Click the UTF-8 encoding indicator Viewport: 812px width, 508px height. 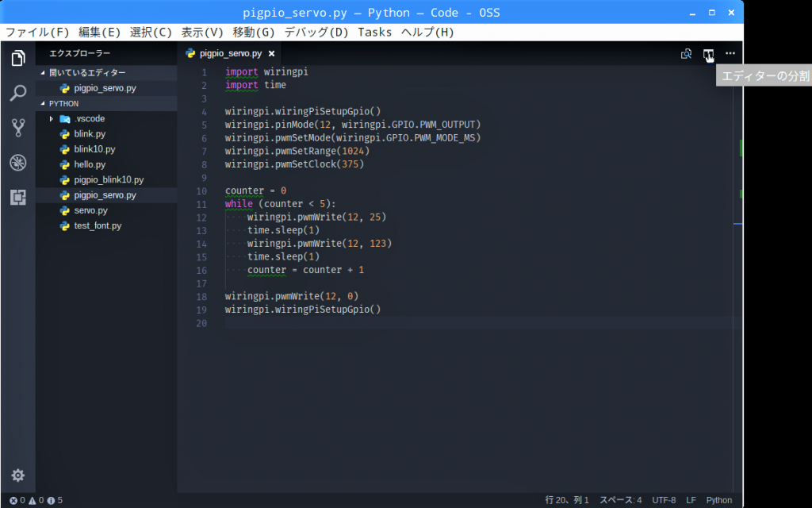(x=664, y=500)
